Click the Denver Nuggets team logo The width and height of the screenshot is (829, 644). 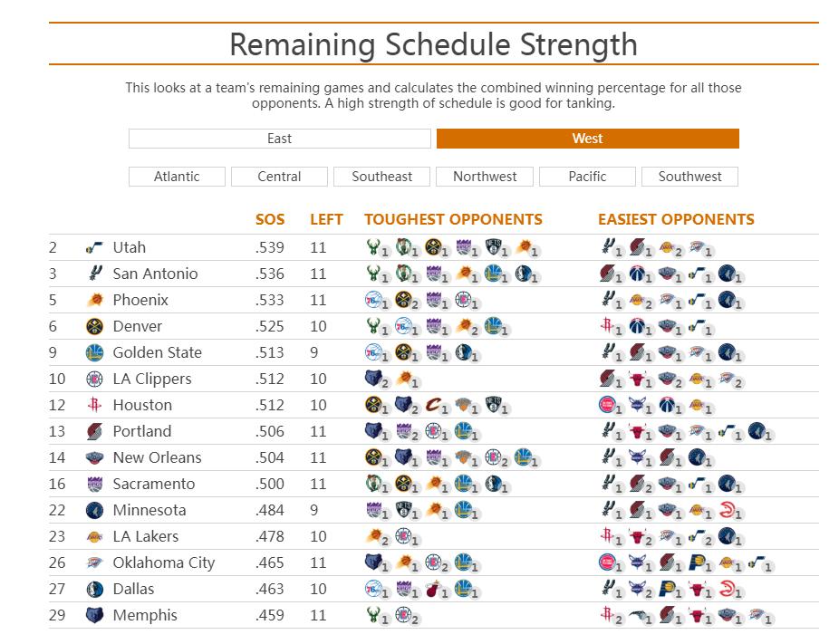click(94, 326)
